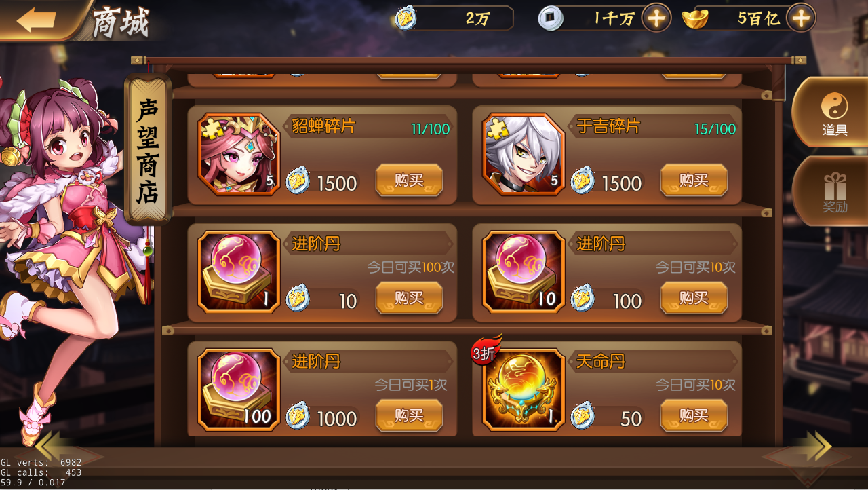Purchase single 进阶丹 costing 10
This screenshot has width=868, height=490.
tap(409, 298)
